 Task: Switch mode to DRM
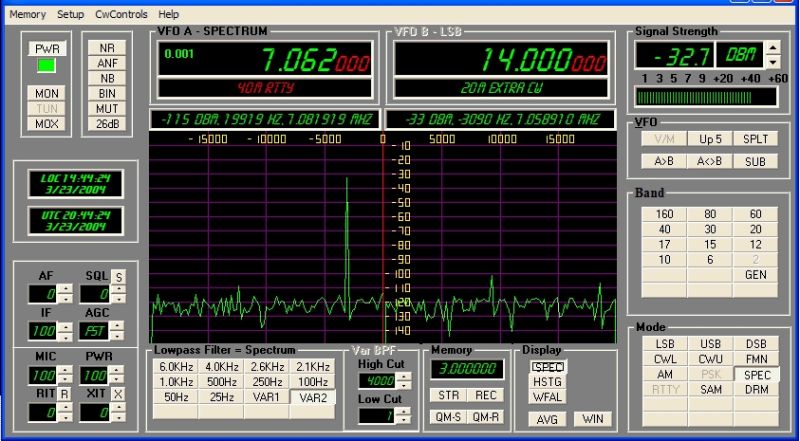pos(757,389)
